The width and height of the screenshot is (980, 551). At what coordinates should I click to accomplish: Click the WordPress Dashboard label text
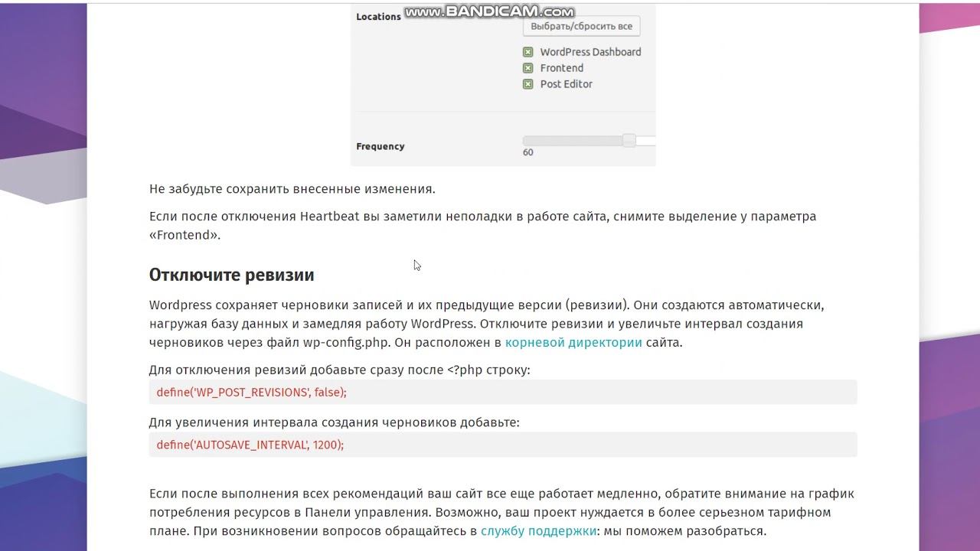point(590,52)
